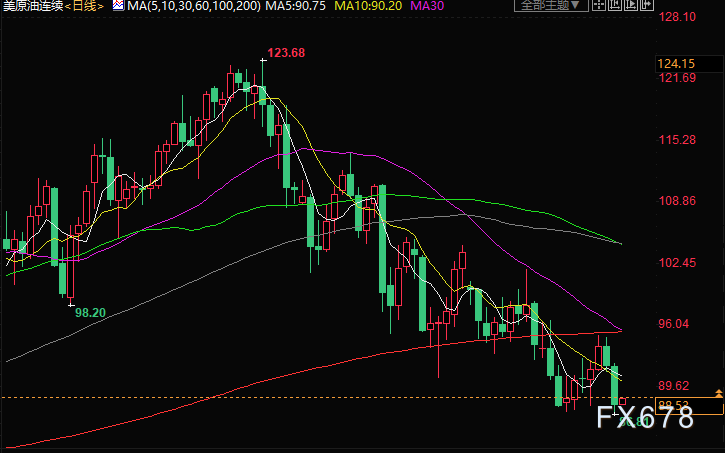Screen dimensions: 725x453
Task: Click the 96.04 axis price
Action: coord(674,324)
